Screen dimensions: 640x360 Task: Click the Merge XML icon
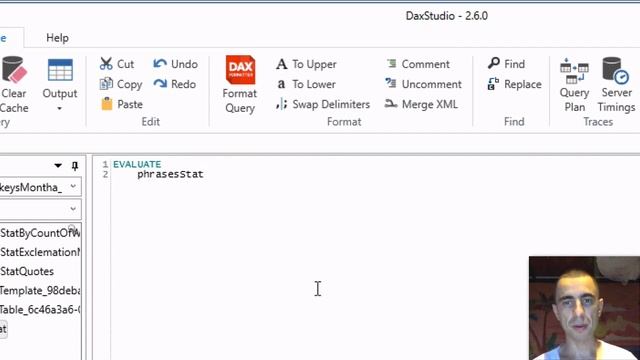[391, 104]
